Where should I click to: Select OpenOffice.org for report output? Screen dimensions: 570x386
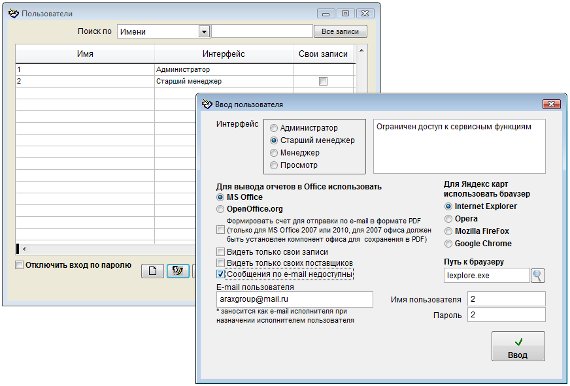point(220,209)
